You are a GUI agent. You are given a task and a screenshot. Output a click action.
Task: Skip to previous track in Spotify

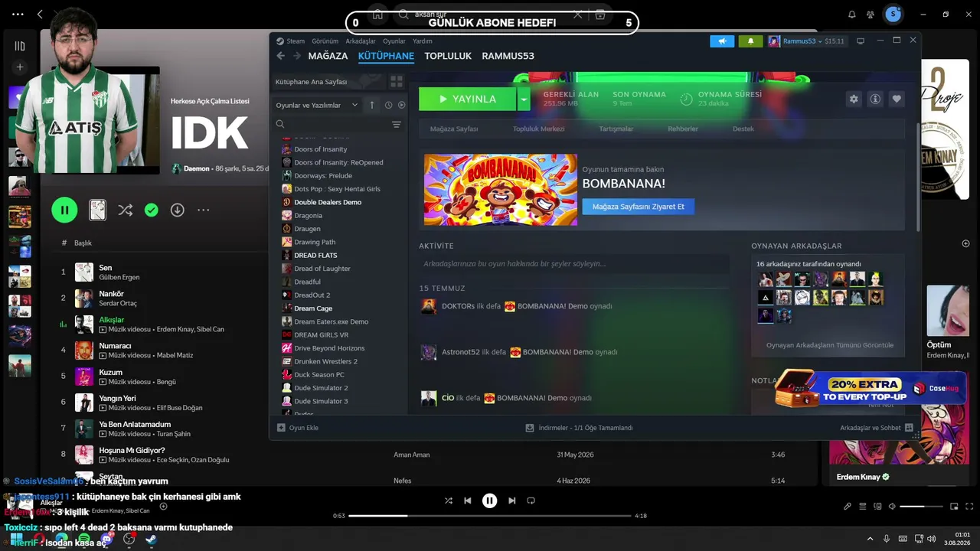[468, 500]
